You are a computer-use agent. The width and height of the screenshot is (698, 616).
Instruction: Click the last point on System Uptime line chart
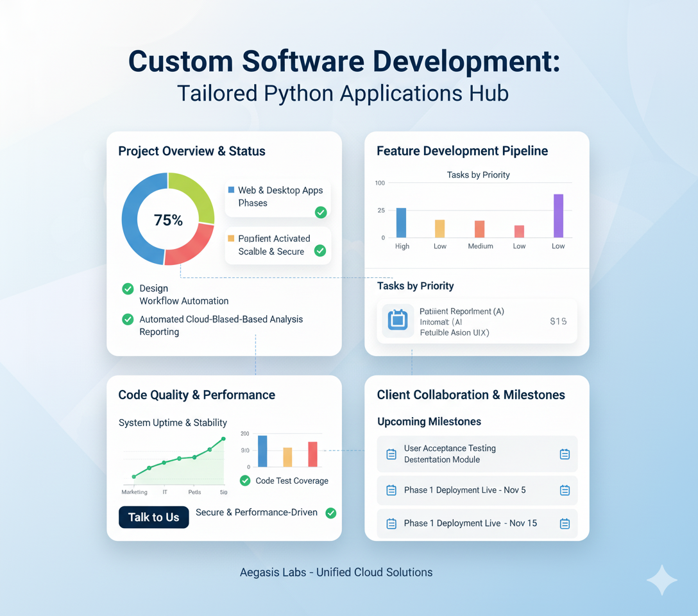coord(223,439)
